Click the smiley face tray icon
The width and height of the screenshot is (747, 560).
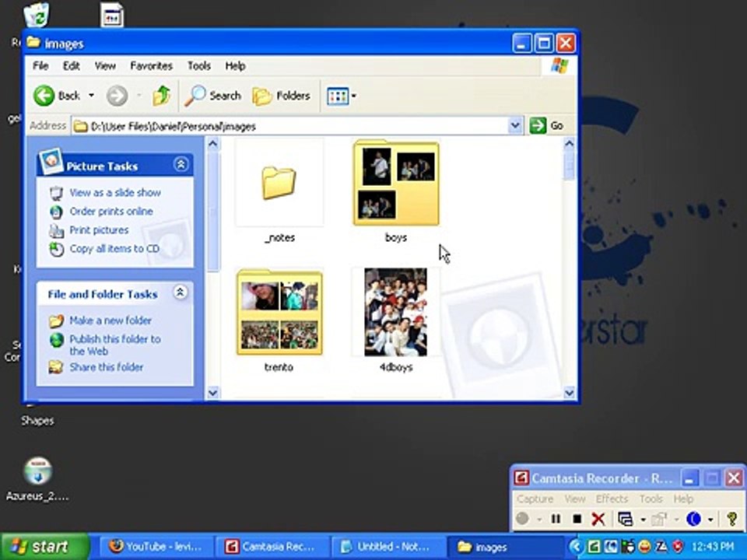click(x=644, y=547)
